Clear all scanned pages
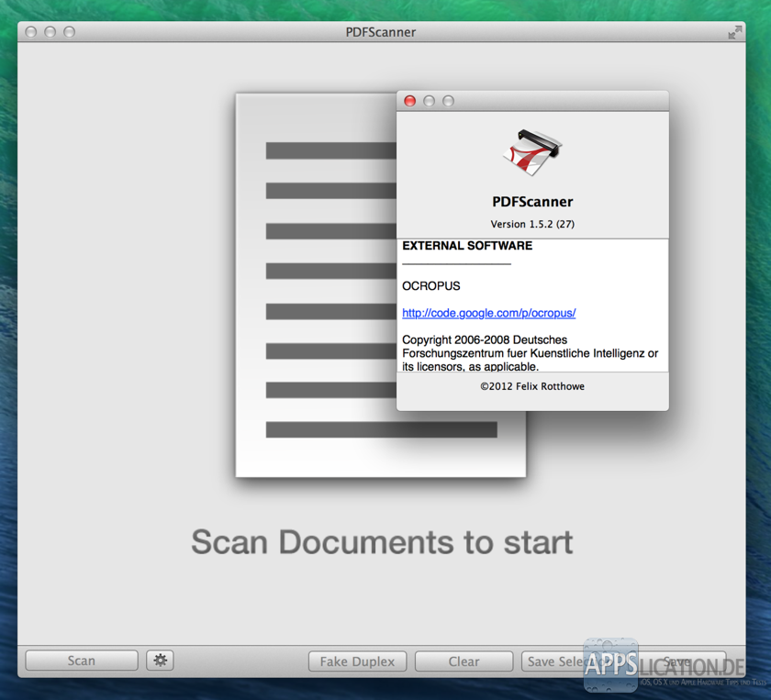This screenshot has height=700, width=771. [x=464, y=661]
